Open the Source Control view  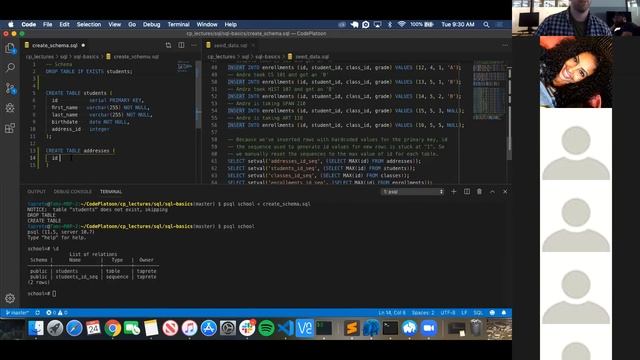point(10,88)
